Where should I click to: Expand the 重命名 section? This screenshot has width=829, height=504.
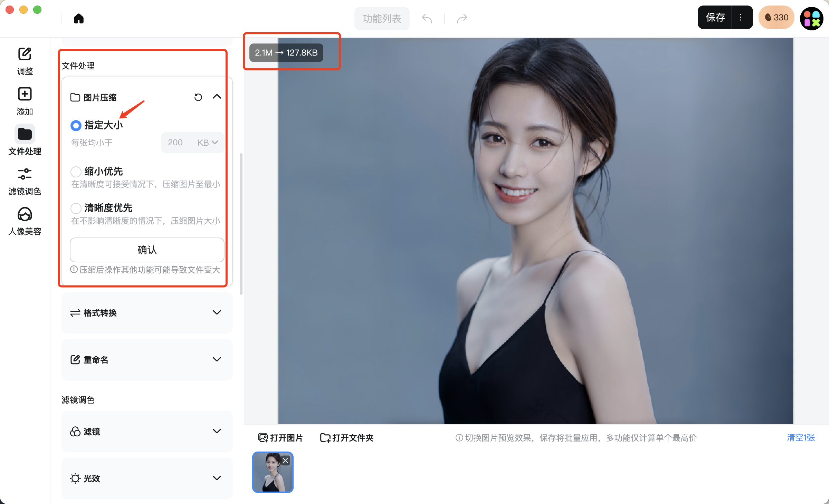coord(217,359)
